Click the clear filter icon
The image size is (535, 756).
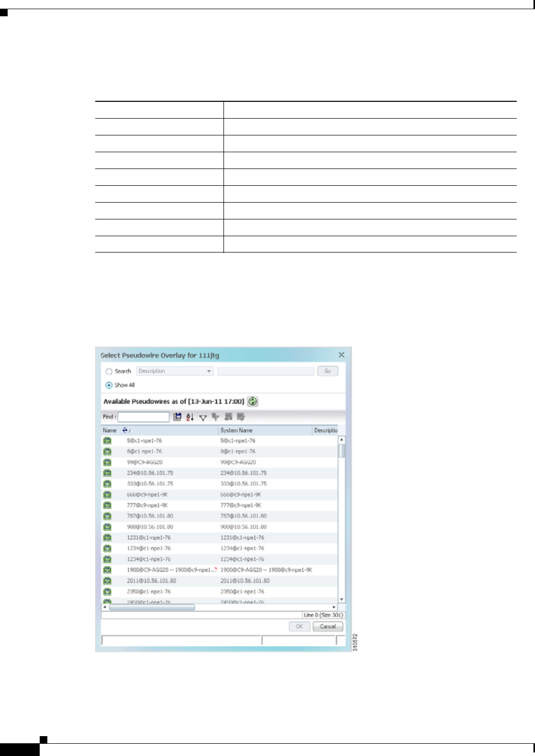pos(215,417)
